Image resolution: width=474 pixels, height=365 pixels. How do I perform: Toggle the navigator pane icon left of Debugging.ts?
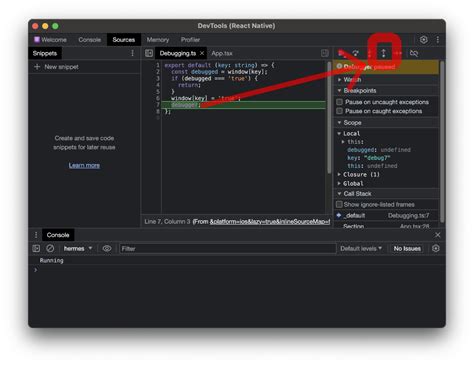click(149, 53)
